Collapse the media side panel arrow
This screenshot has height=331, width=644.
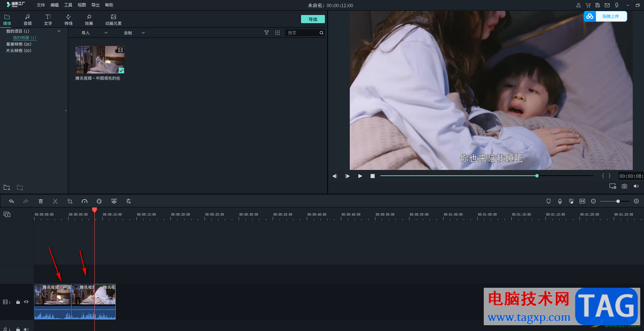(66, 110)
